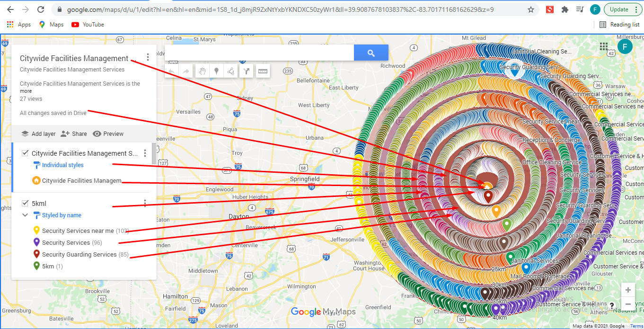Open YouTube from the bookmarks bar
This screenshot has width=644, height=329.
88,24
